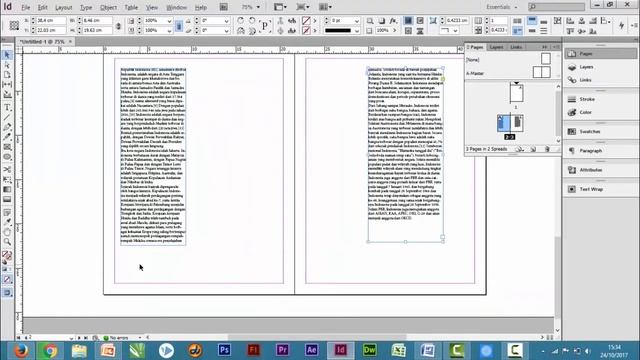Click the Rotate 90° clockwise icon
The image size is (640, 360).
pyautogui.click(x=241, y=20)
